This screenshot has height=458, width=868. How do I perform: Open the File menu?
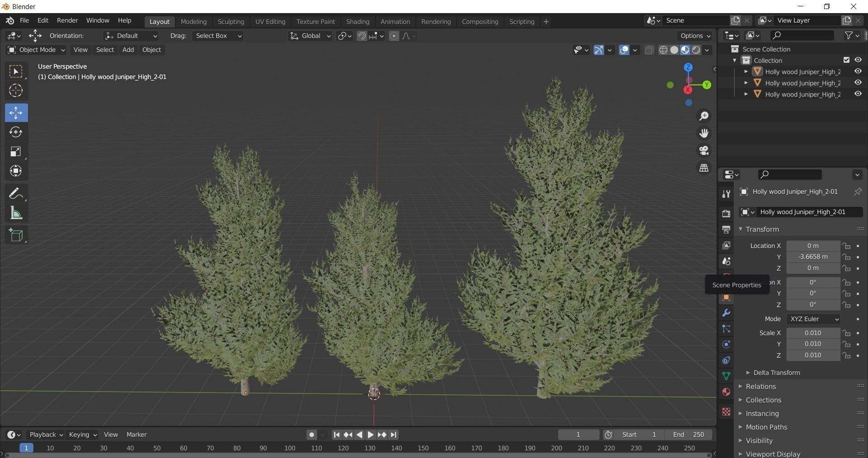tap(24, 20)
